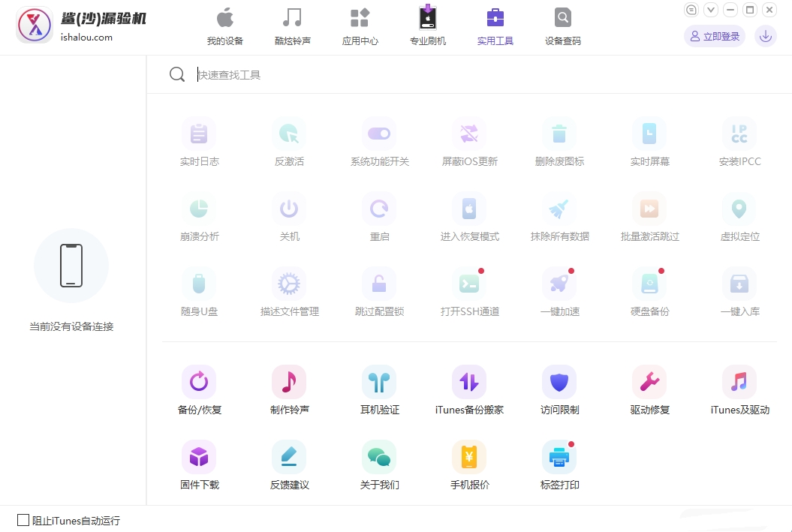Open the 标签打印 label printing tool

click(x=559, y=464)
